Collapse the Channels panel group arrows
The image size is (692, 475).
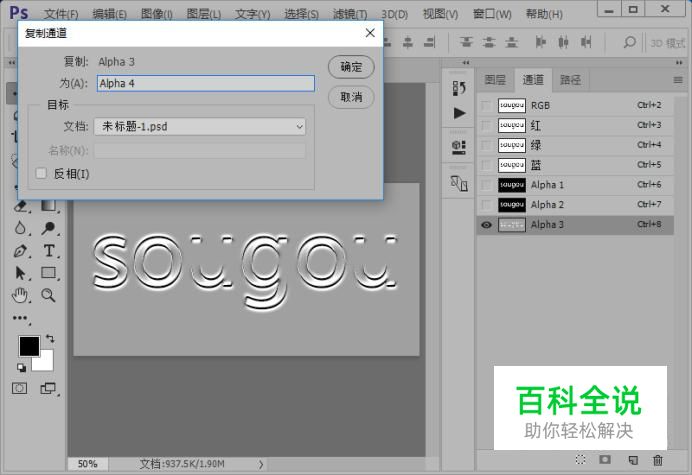(x=679, y=63)
